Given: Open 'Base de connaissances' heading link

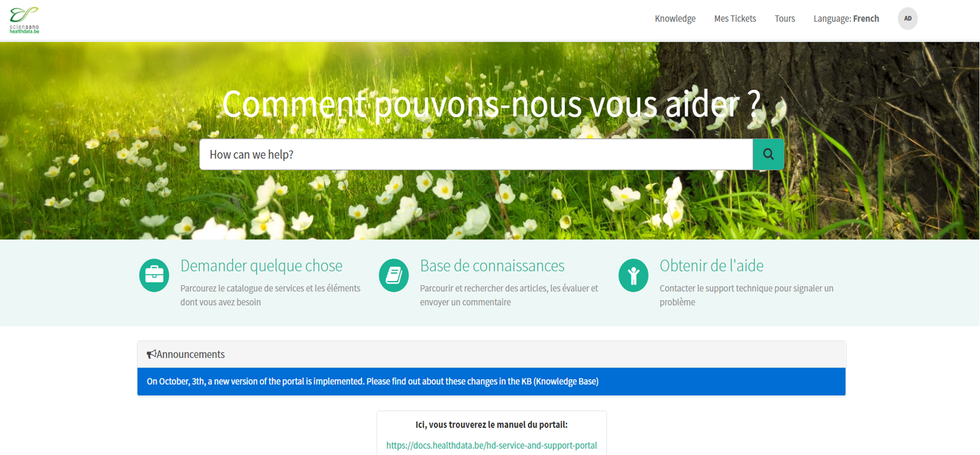Looking at the screenshot, I should pos(492,266).
